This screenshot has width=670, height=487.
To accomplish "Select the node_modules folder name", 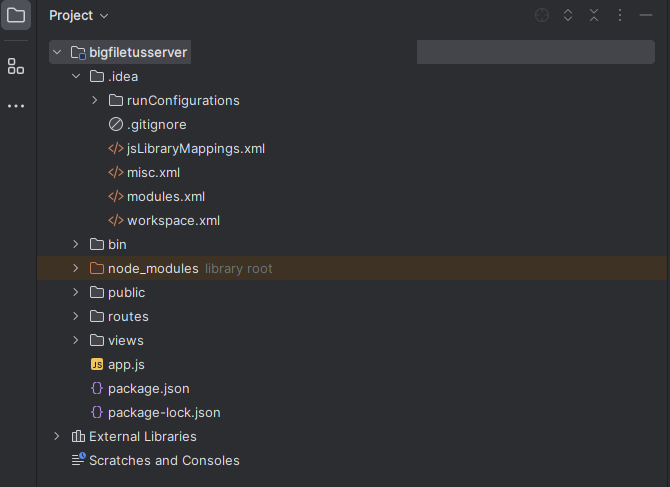I will click(153, 269).
